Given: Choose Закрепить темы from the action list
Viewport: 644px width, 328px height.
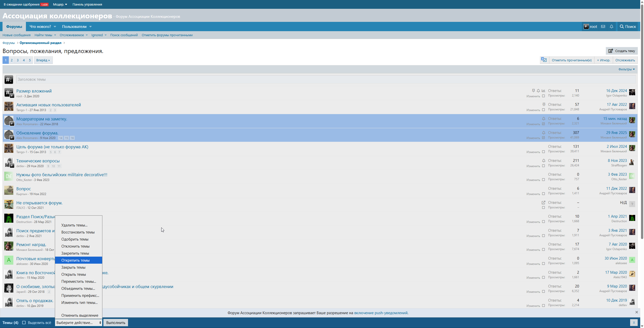Looking at the screenshot, I should 75,253.
